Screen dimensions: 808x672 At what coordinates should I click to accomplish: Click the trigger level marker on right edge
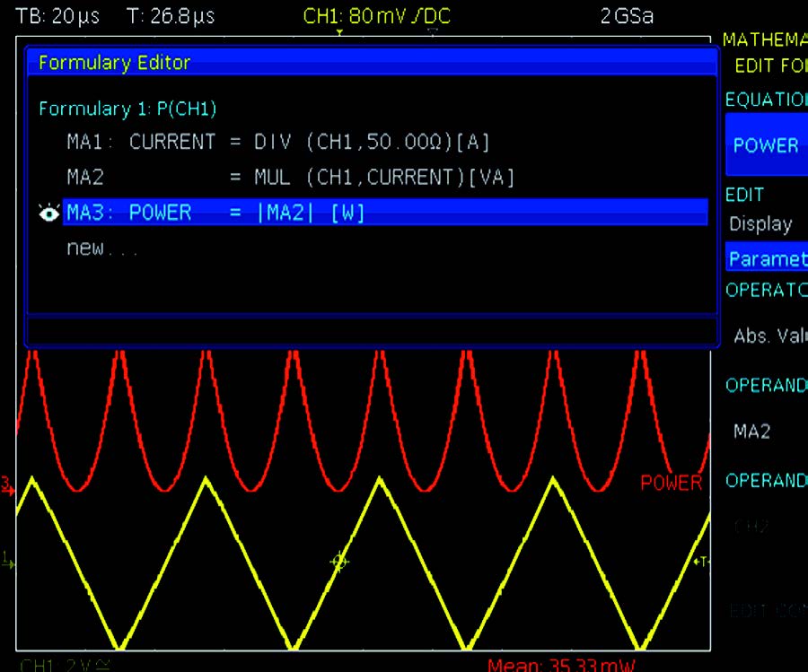702,562
